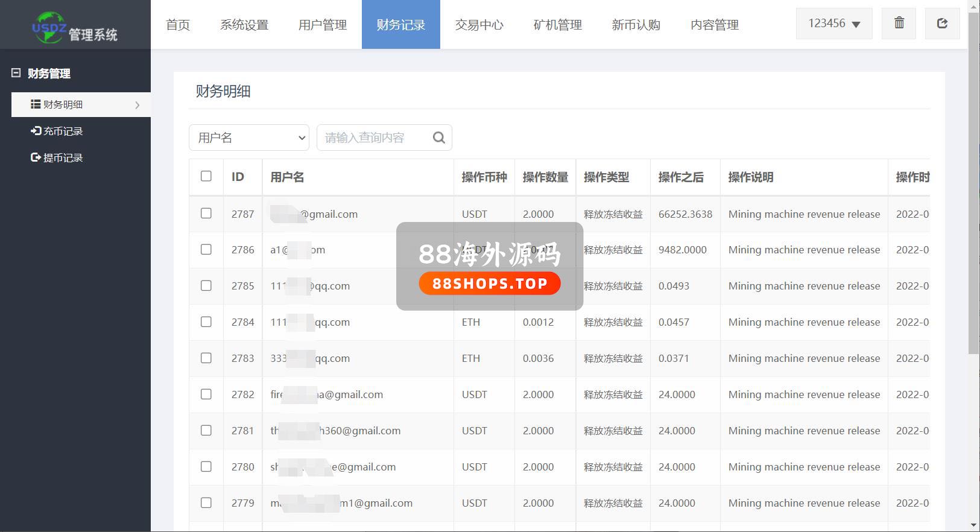Switch to the 交易中心 tab
Image resolution: width=980 pixels, height=532 pixels.
pyautogui.click(x=479, y=25)
